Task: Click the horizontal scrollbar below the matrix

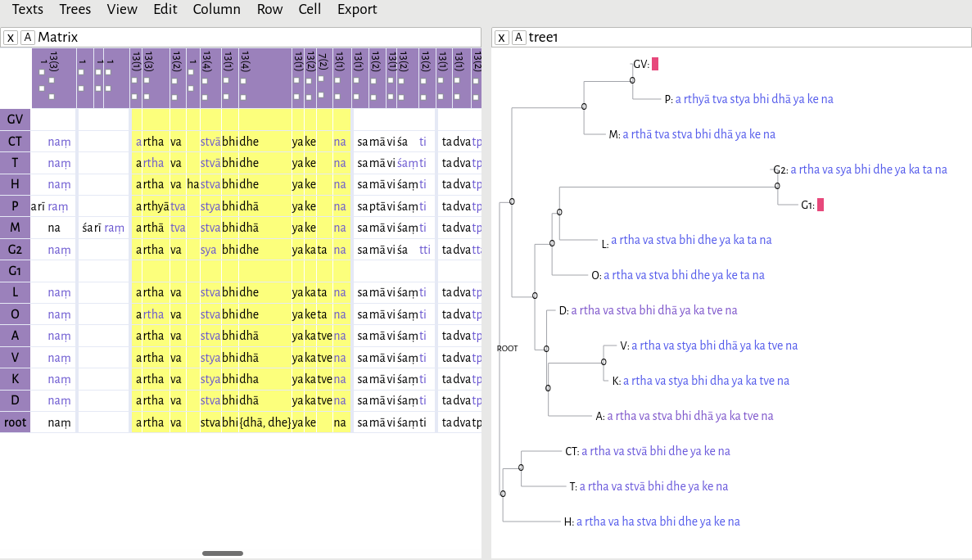Action: [223, 553]
